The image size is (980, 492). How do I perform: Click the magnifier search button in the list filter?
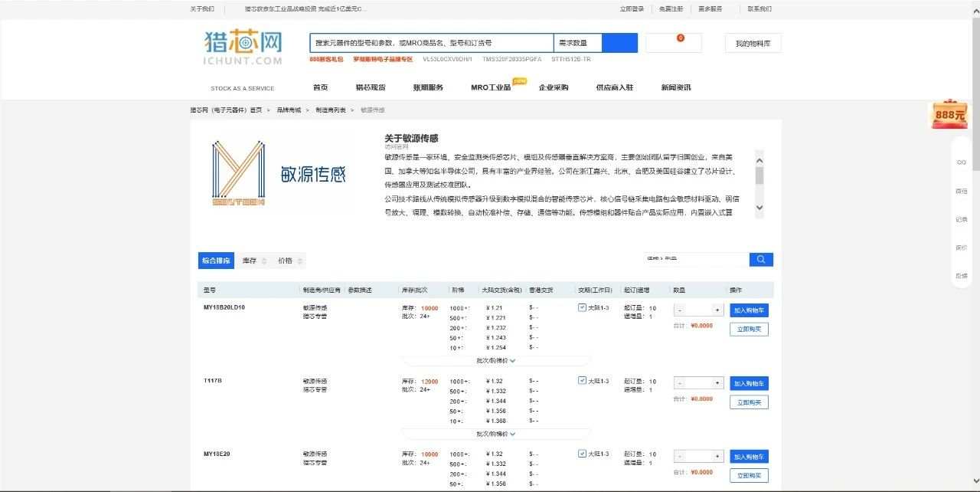click(761, 260)
